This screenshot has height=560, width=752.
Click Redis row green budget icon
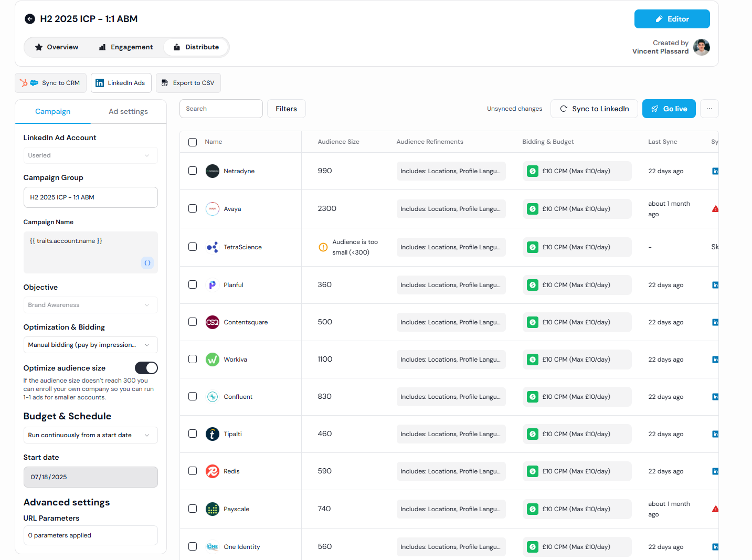[533, 471]
